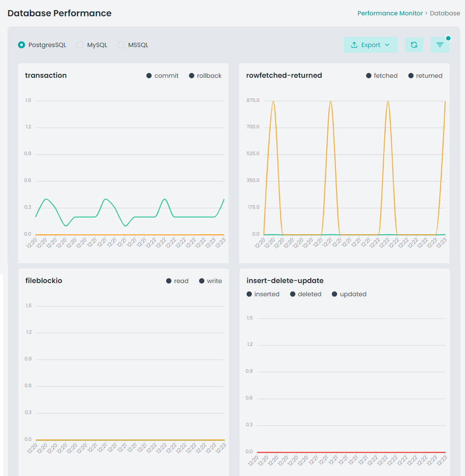Click the transaction chart title

point(46,75)
